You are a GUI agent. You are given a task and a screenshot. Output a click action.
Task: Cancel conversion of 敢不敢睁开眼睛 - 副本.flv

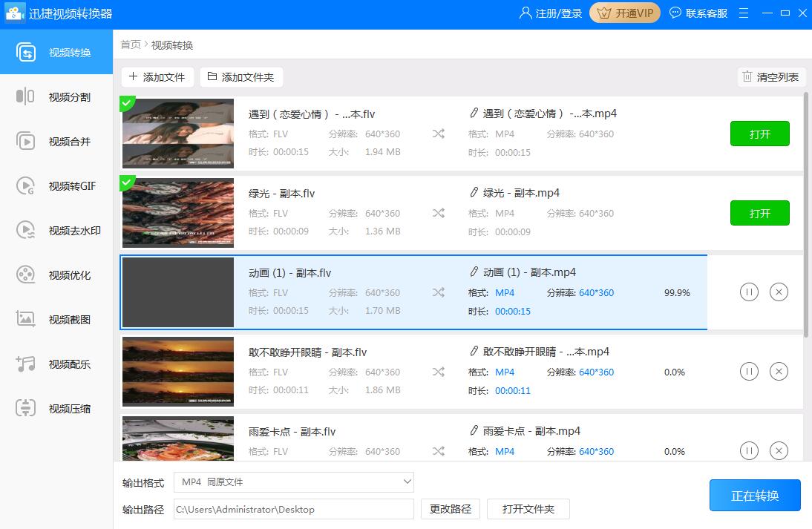779,371
